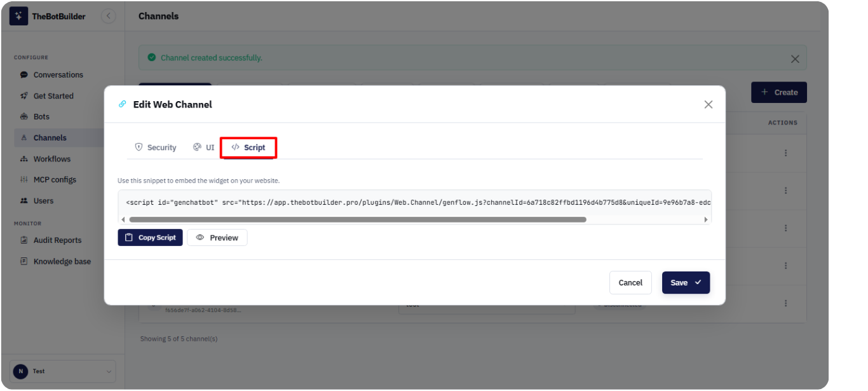Click the snippet scroll-left arrow
Viewport: 868px width, 391px height.
pos(123,219)
